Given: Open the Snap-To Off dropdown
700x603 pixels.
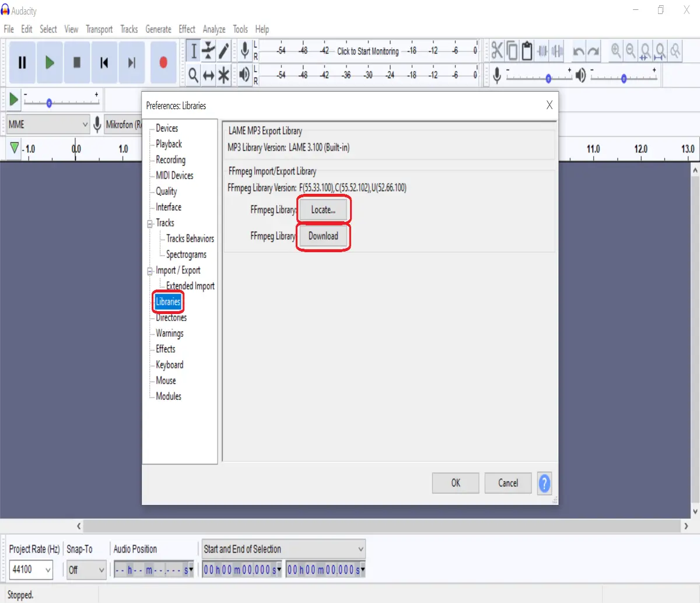Looking at the screenshot, I should 86,569.
